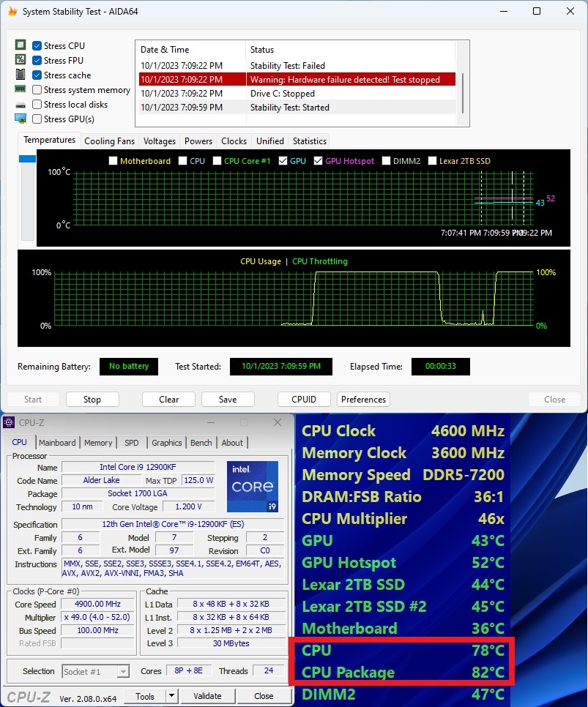Select the Drive C: Stopped log row
The image size is (588, 707).
point(297,94)
